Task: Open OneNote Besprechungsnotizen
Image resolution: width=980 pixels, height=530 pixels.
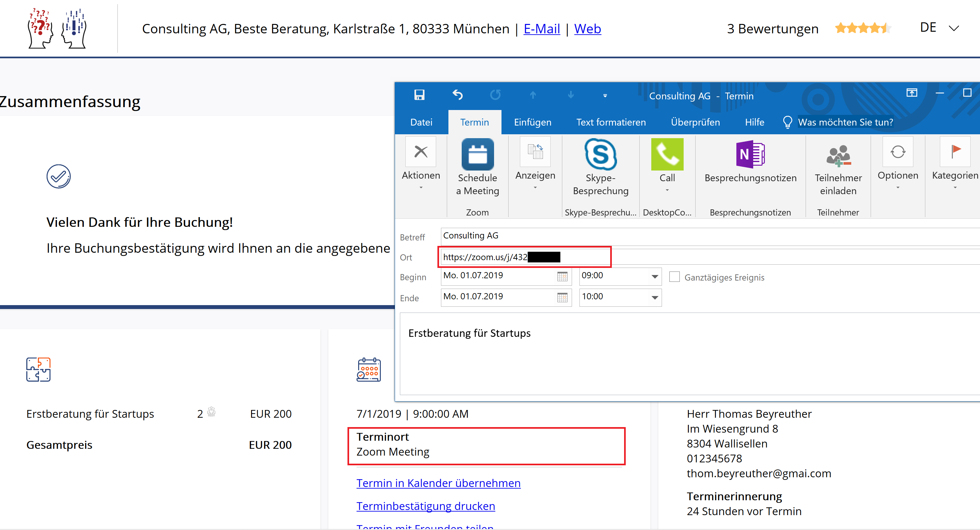Action: tap(750, 161)
